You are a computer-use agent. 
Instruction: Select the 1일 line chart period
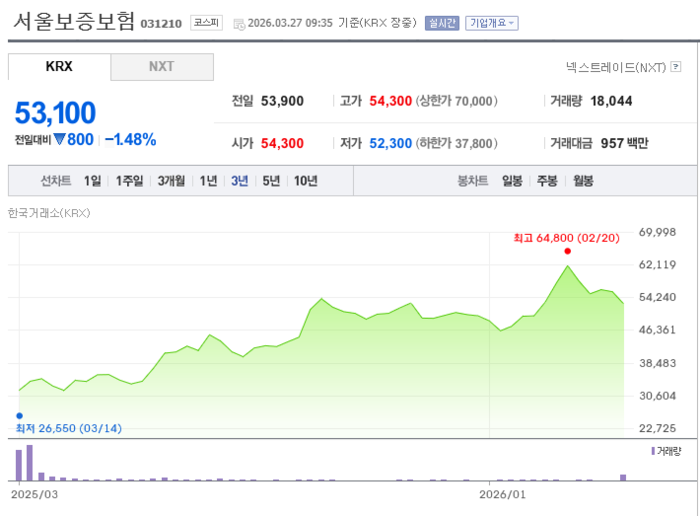93,181
